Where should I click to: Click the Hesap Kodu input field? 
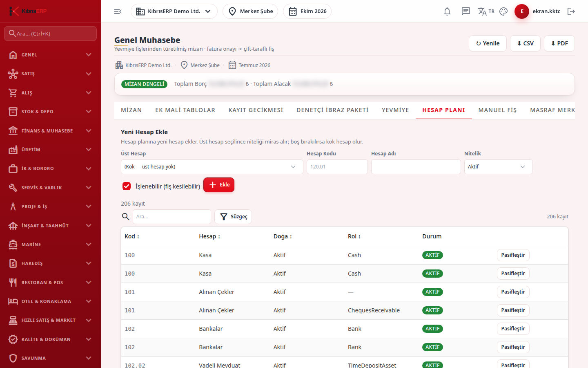coord(337,167)
